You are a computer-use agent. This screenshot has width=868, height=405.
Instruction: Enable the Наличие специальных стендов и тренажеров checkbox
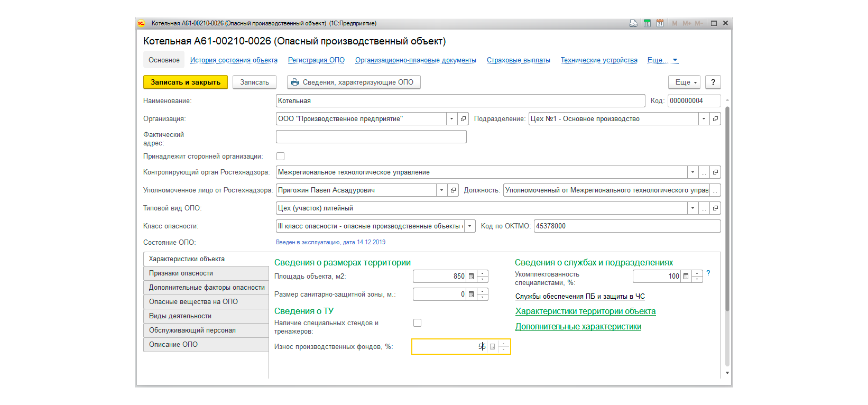pyautogui.click(x=418, y=323)
